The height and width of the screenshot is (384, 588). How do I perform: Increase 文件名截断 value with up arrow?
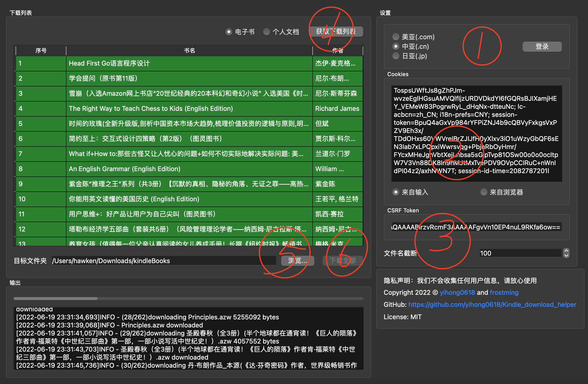pos(566,251)
